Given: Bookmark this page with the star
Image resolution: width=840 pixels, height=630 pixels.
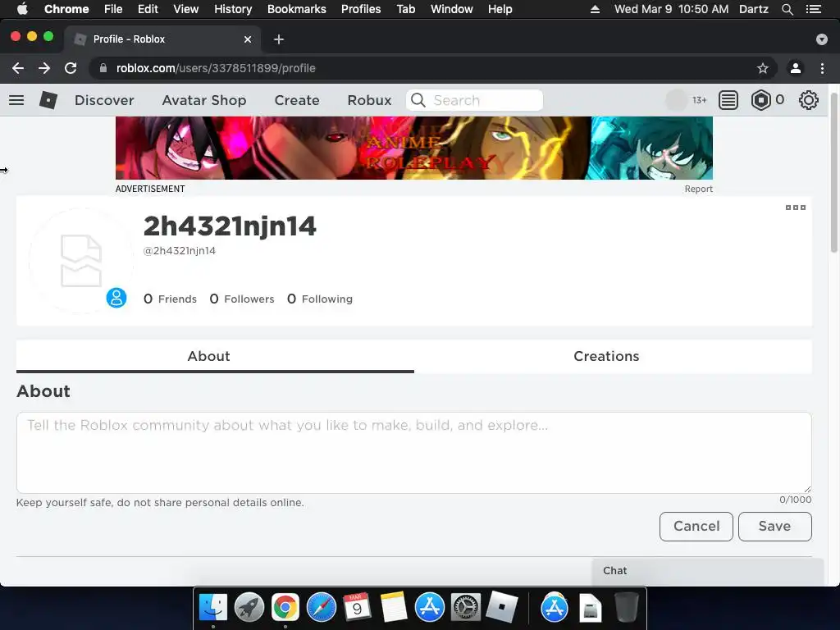Looking at the screenshot, I should (x=762, y=68).
